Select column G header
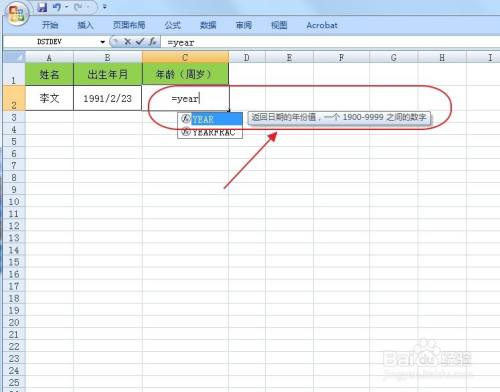500x392 pixels. [x=394, y=58]
